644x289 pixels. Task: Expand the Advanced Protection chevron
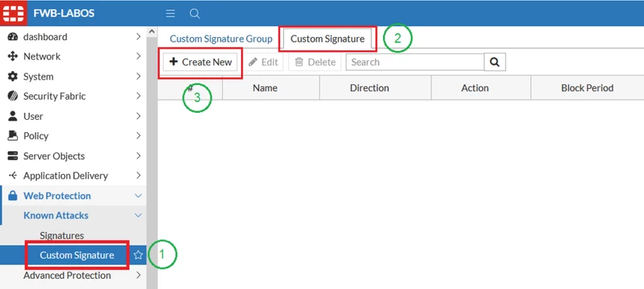coord(138,275)
